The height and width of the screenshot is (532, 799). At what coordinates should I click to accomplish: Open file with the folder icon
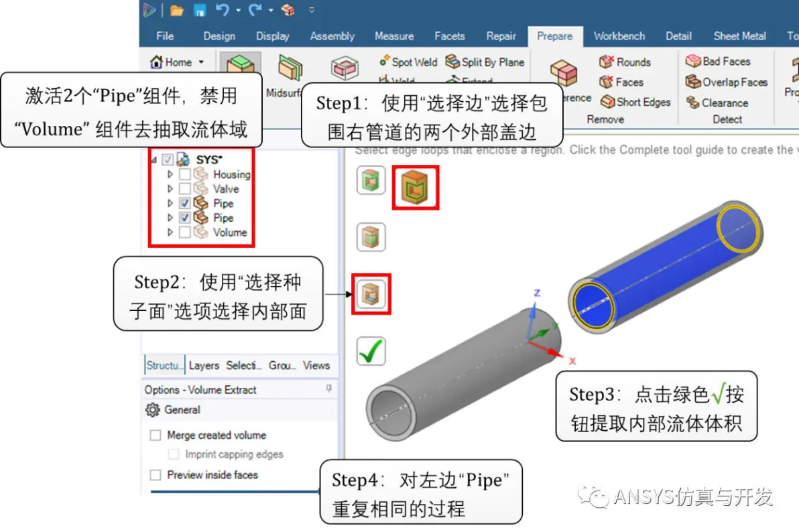tap(177, 9)
